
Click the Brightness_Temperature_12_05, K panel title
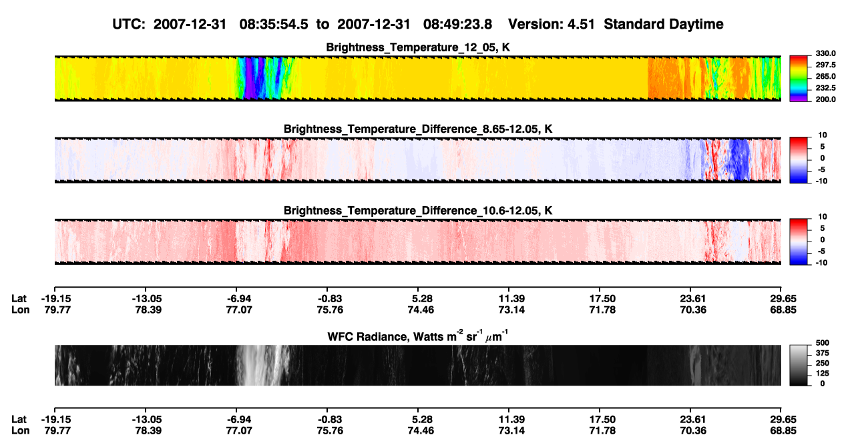click(418, 48)
